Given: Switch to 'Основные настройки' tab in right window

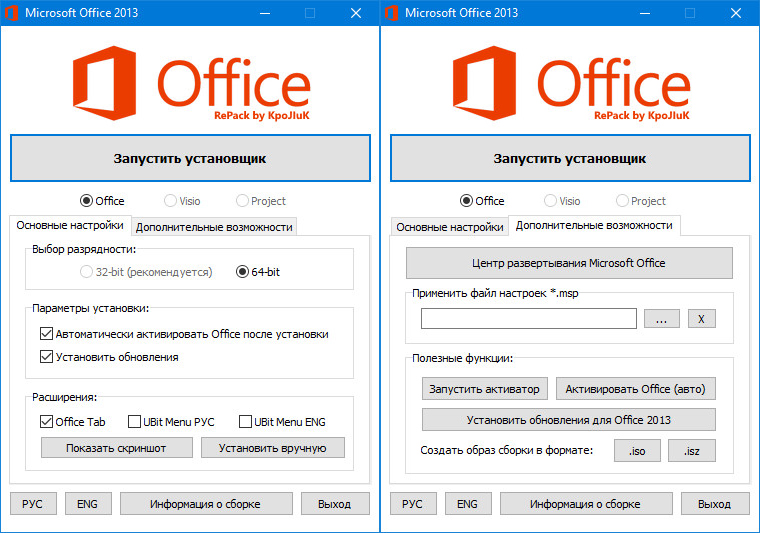Looking at the screenshot, I should 449,227.
